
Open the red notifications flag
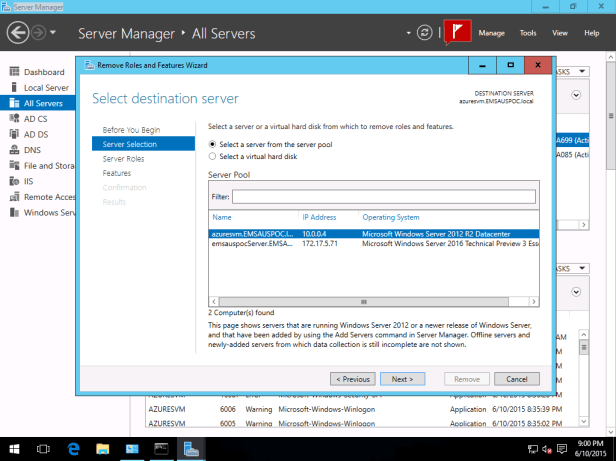457,32
